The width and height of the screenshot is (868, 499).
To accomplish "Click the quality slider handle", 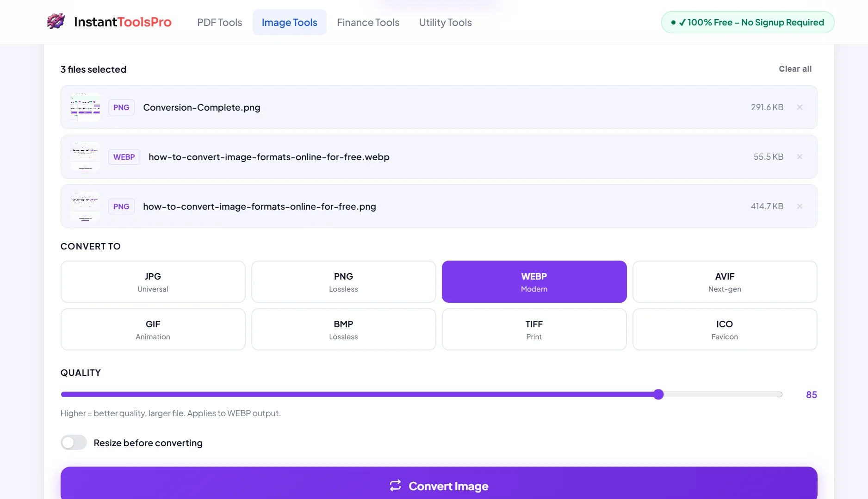I will point(658,394).
